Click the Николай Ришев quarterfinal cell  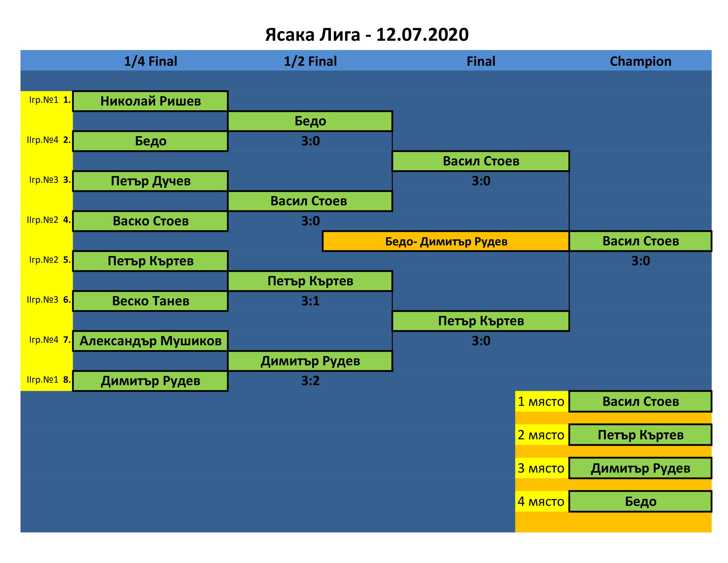point(150,101)
